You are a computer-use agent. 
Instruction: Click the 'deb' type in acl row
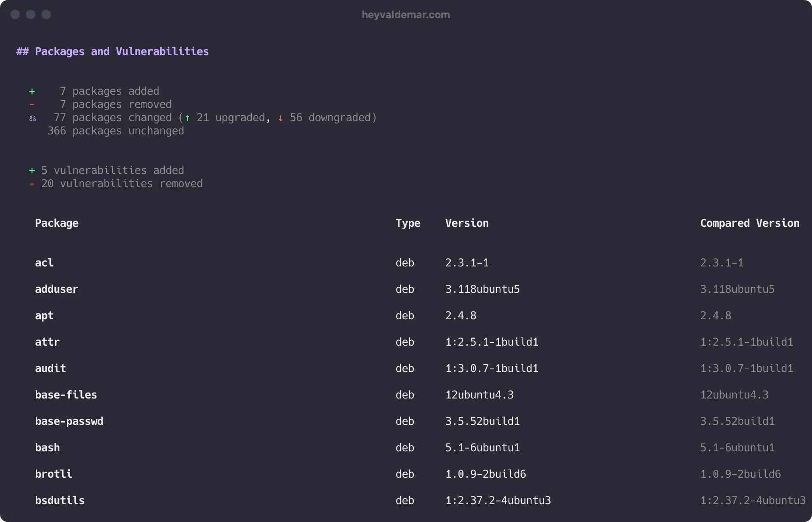[405, 263]
